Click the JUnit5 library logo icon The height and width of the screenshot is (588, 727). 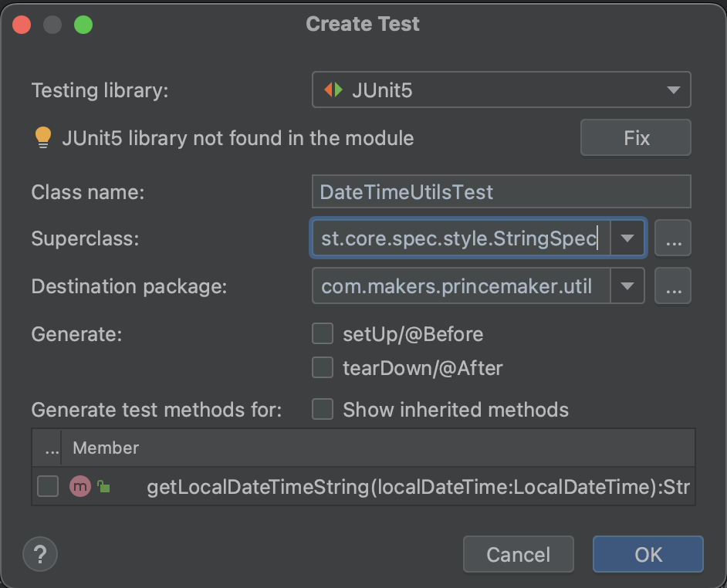click(x=333, y=90)
